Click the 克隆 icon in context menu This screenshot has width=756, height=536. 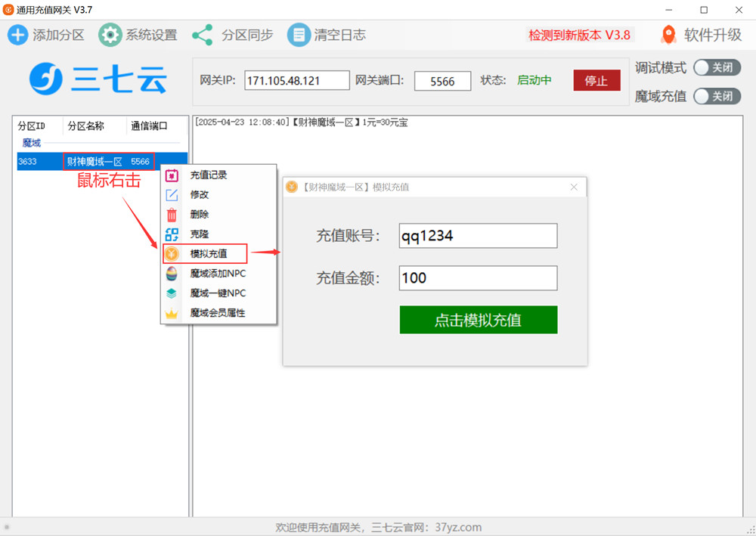coord(172,234)
